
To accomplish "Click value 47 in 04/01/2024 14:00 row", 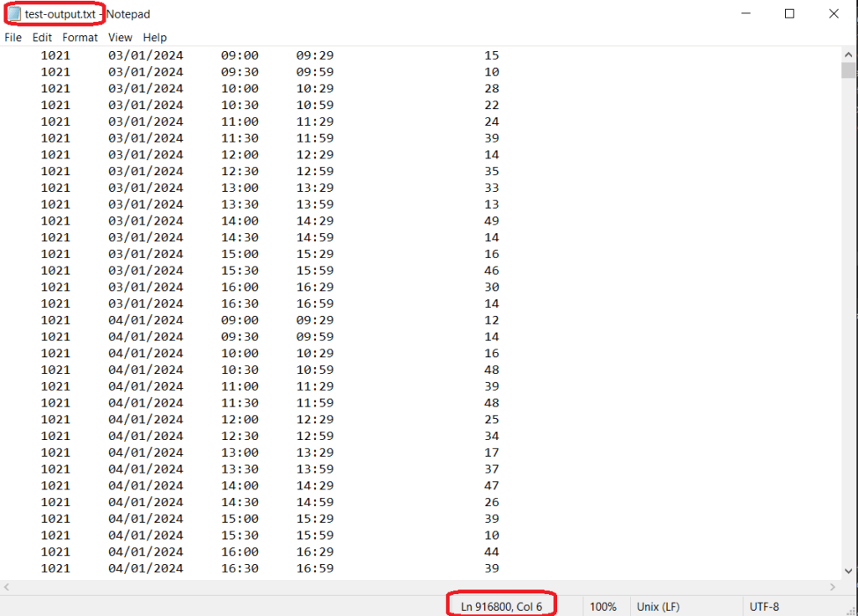I will [491, 485].
